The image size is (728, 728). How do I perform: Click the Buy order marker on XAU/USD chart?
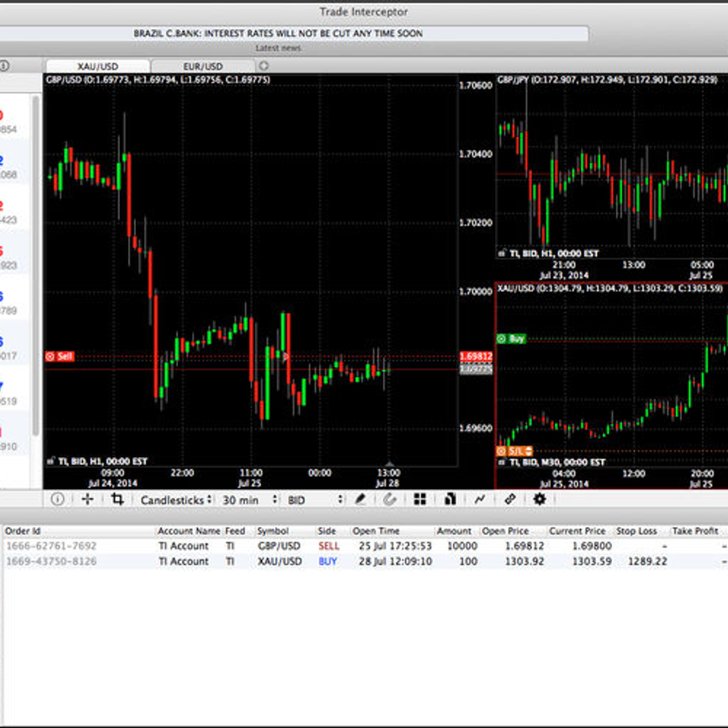click(511, 339)
